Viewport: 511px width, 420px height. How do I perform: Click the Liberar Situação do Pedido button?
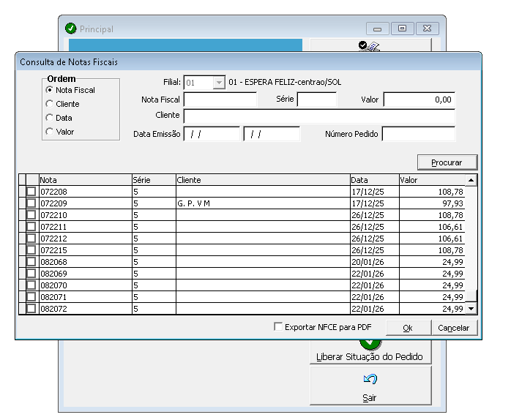coord(370,357)
